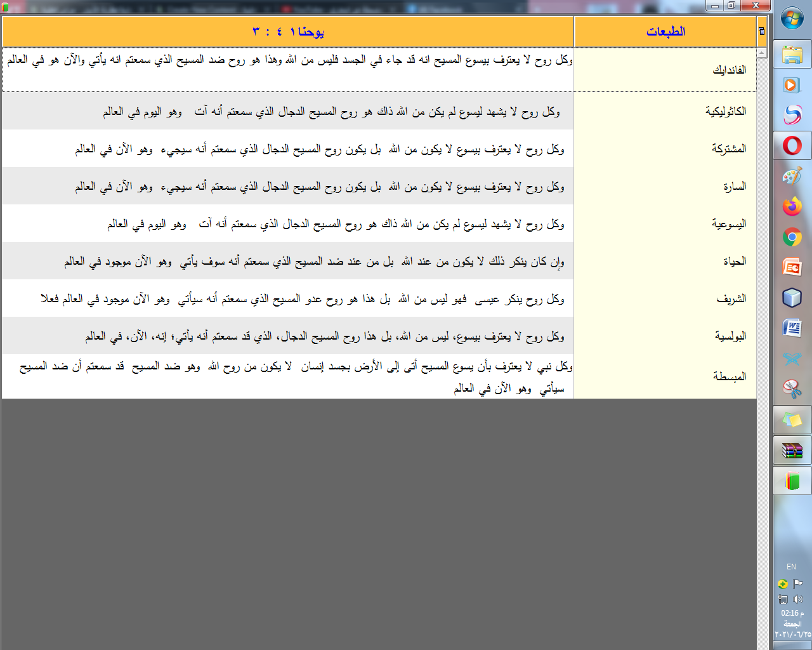The image size is (812, 650).
Task: Click the scroll-up arrow of the table scrollbar
Action: coord(762,53)
